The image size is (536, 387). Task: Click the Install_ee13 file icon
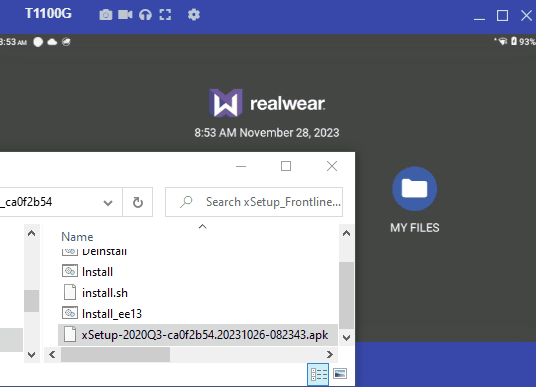coord(70,313)
